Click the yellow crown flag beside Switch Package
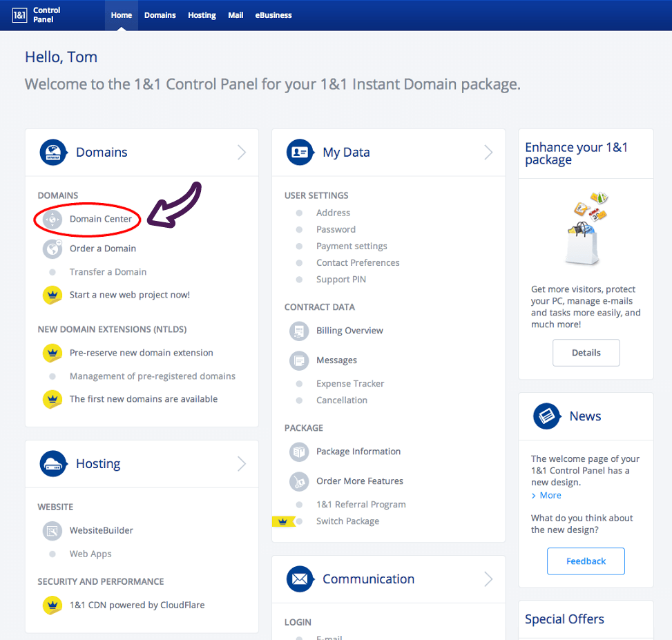 tap(283, 521)
